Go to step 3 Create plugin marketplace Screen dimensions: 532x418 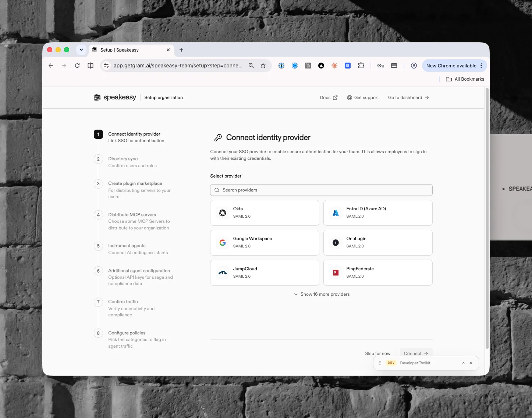point(133,190)
